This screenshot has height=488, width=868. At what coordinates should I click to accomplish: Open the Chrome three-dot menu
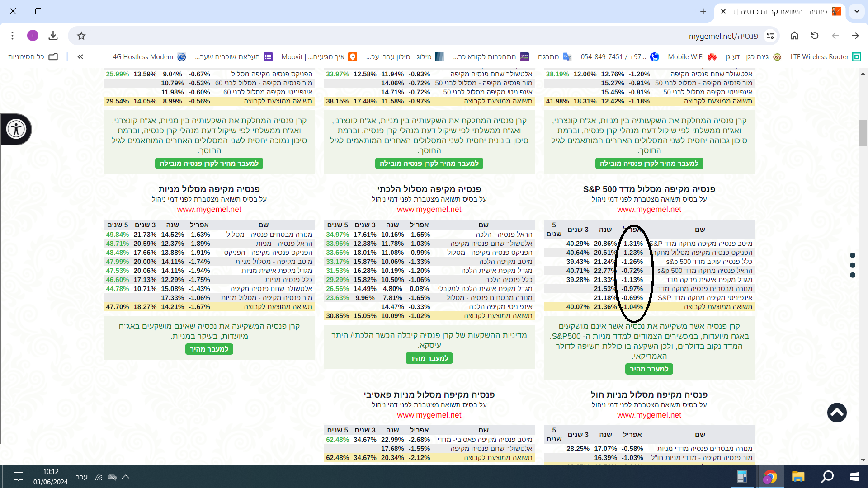(x=13, y=36)
